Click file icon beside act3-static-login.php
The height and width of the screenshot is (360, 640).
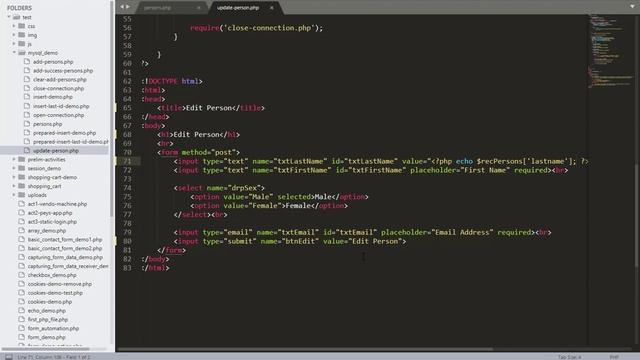point(22,222)
